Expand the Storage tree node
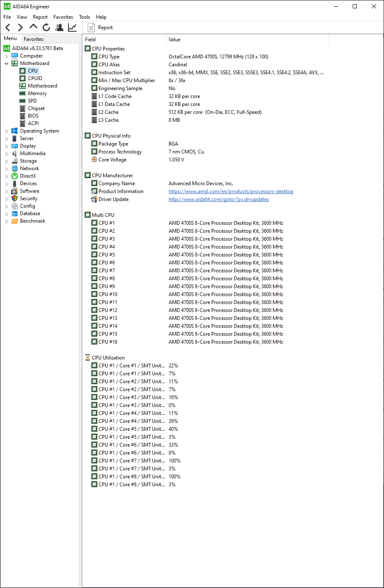Screen dimensions: 384x588 (6, 161)
